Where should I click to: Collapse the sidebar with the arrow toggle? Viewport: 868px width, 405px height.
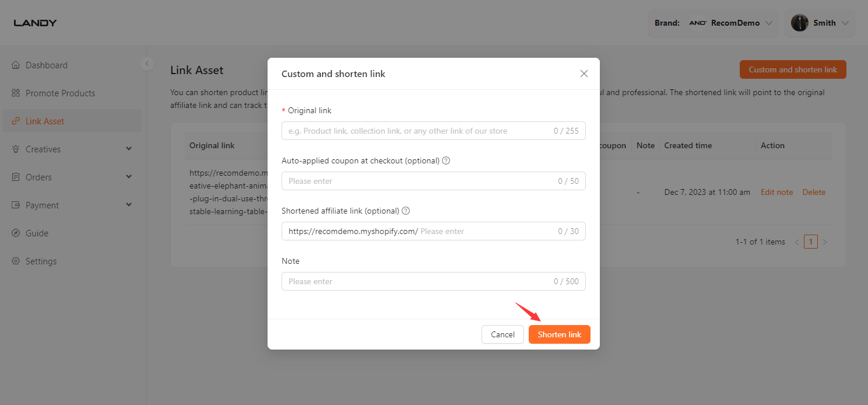(x=147, y=64)
